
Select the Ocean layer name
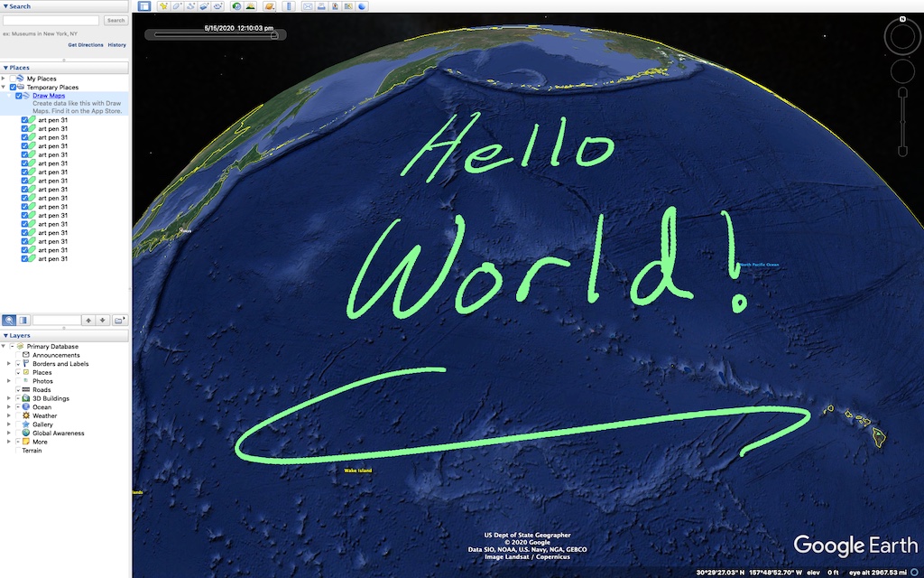tap(42, 407)
